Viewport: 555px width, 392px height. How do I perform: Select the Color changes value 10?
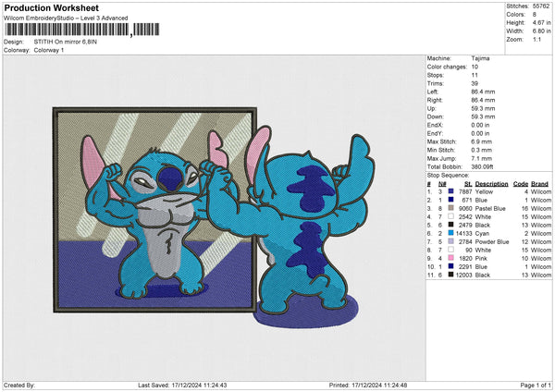pos(475,67)
